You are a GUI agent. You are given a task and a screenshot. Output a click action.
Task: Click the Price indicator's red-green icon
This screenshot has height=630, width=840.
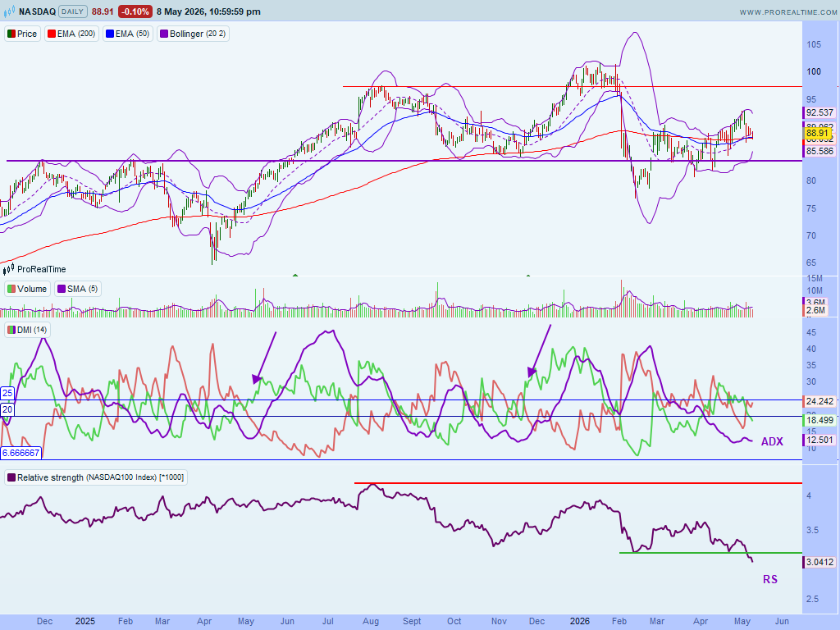pos(11,34)
